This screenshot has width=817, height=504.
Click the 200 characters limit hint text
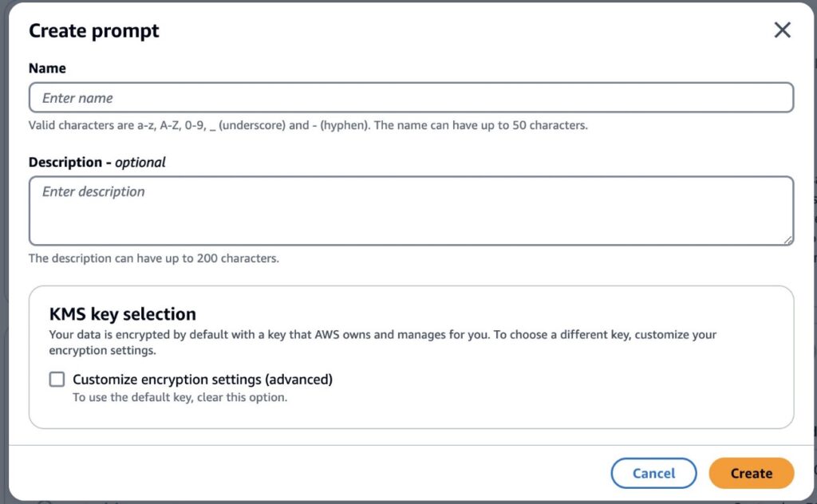pos(154,258)
